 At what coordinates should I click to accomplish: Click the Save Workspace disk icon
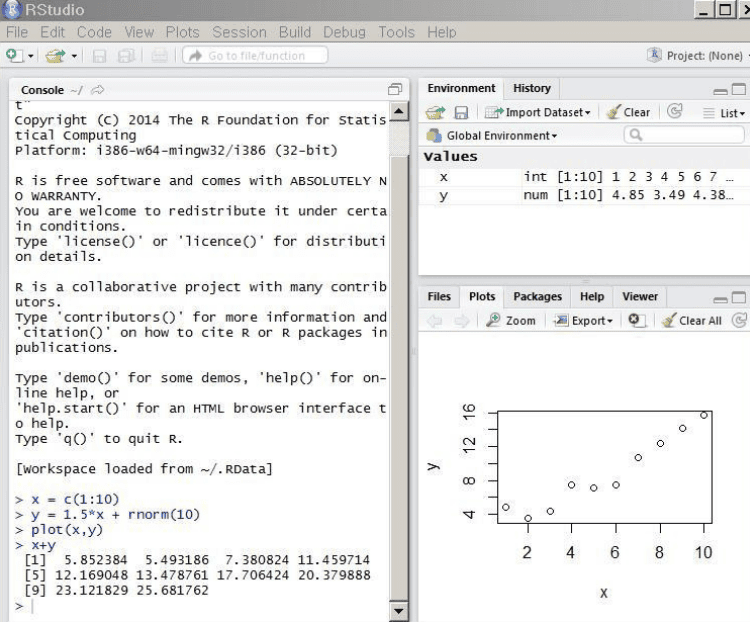tap(463, 113)
